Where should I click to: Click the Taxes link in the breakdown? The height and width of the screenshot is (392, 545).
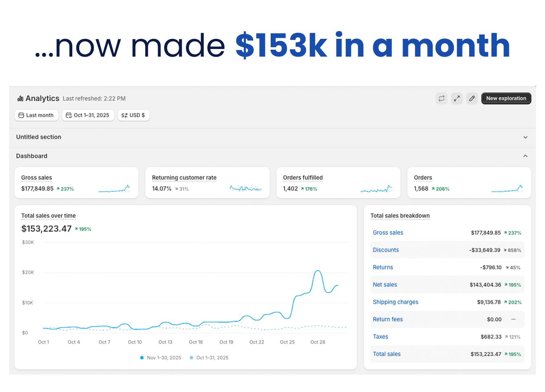[x=380, y=337]
